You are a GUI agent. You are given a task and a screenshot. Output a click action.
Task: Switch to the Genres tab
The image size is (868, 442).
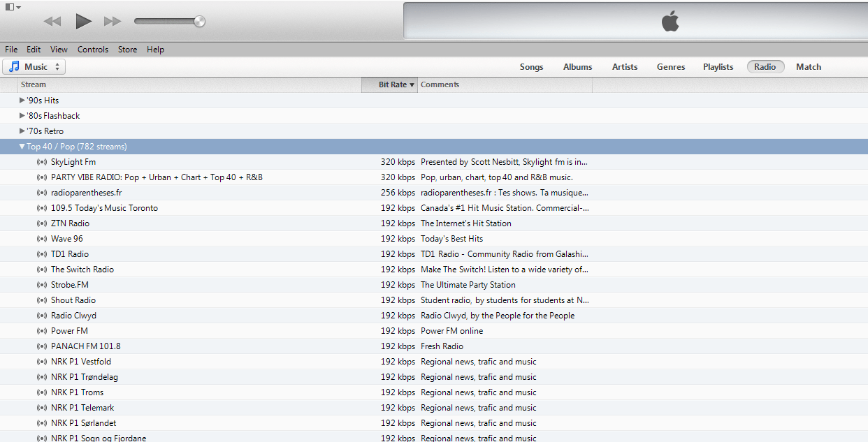(670, 67)
